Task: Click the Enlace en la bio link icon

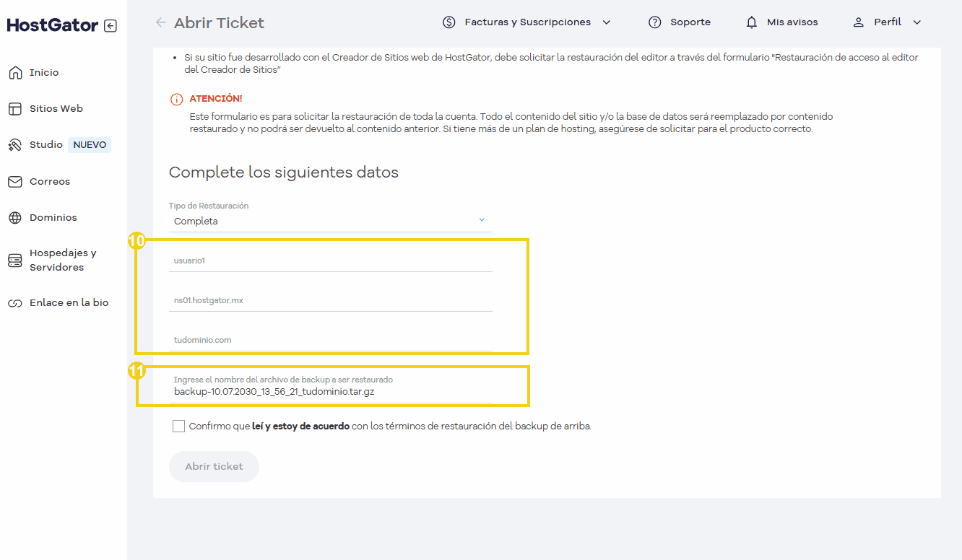Action: click(15, 303)
